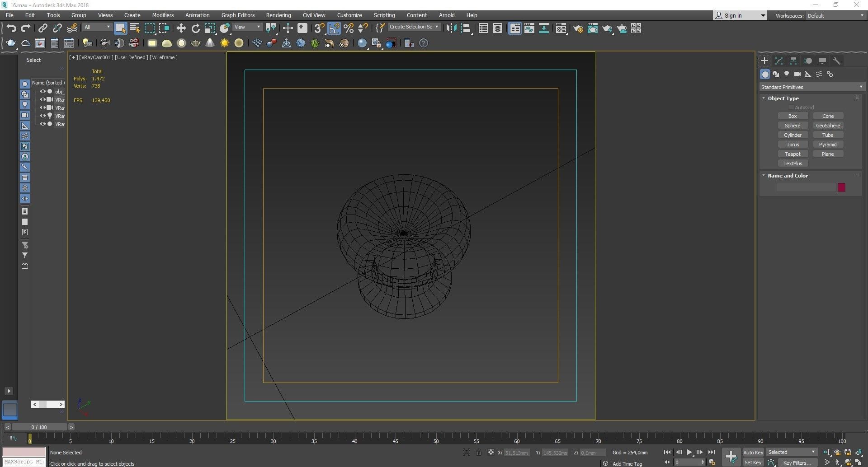Click the Sphere primitive button
Screen dimensions: 868x467
coord(793,126)
